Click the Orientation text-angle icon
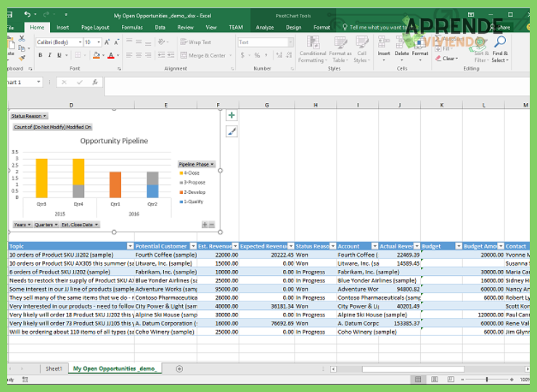The width and height of the screenshot is (537, 392). [161, 42]
